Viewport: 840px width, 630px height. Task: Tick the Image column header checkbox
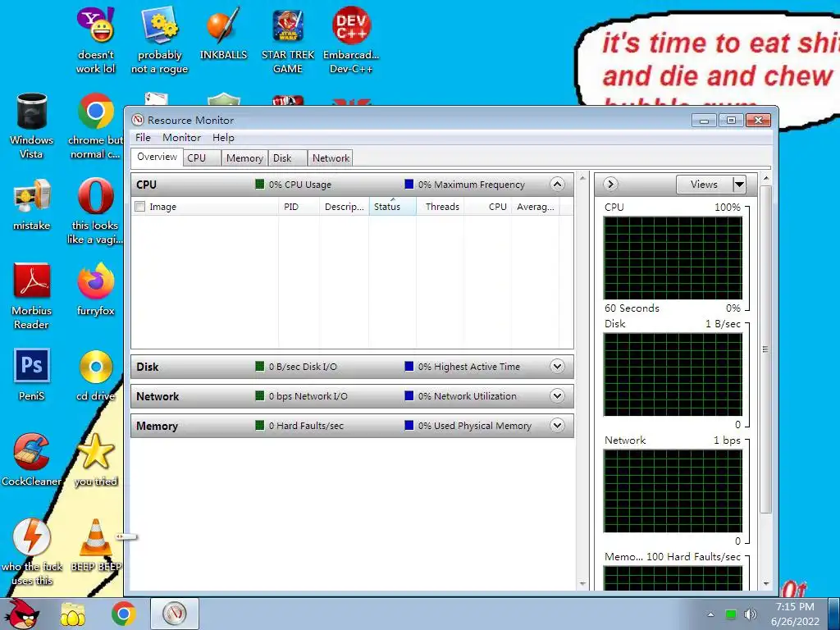139,206
